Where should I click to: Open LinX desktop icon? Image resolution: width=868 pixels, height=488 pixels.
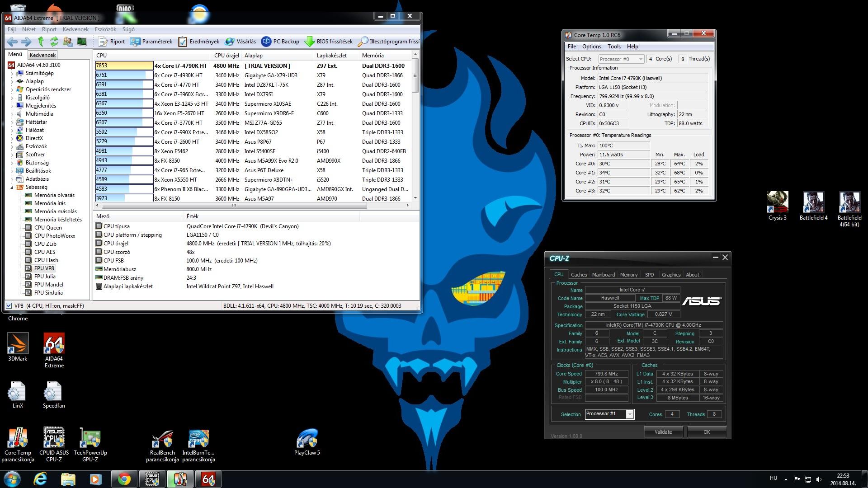tap(18, 395)
